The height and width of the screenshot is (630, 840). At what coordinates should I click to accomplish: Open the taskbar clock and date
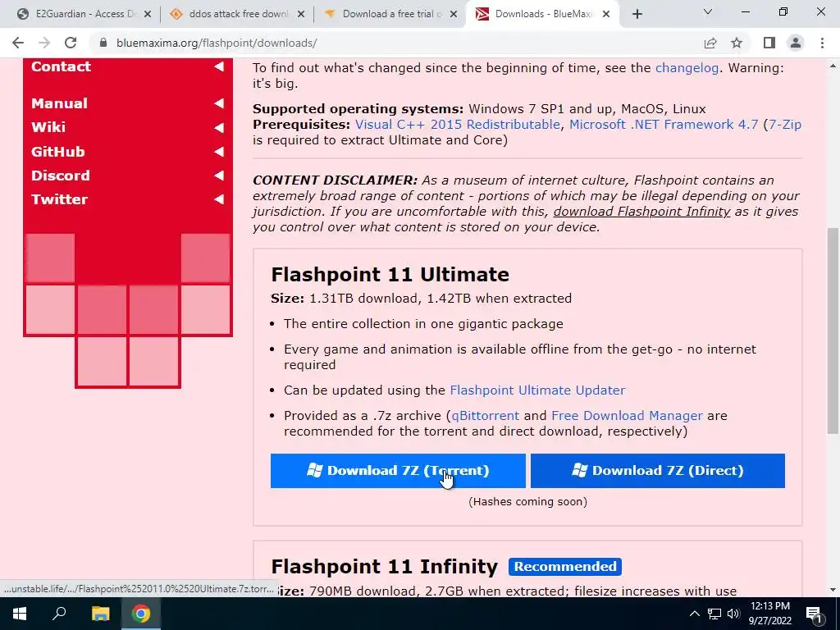coord(769,614)
